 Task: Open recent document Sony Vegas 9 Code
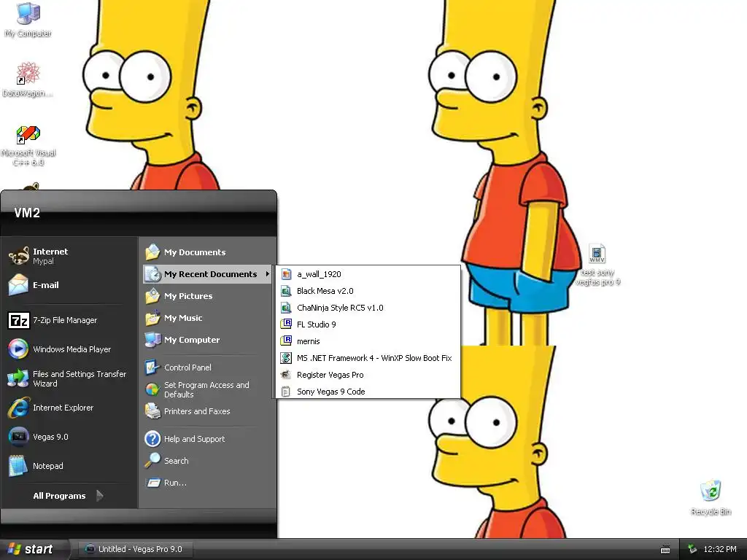368,392
